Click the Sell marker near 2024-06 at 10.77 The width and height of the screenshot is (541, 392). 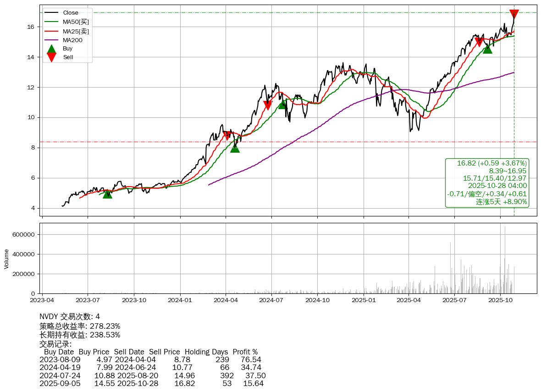click(x=268, y=105)
